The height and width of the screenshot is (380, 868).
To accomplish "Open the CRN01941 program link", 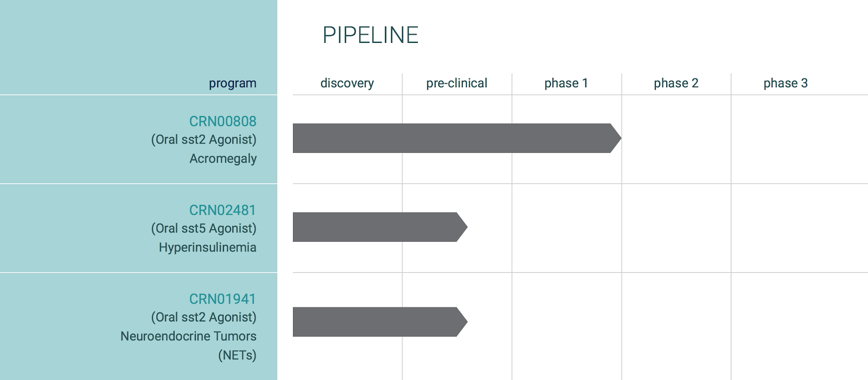I will tap(222, 299).
